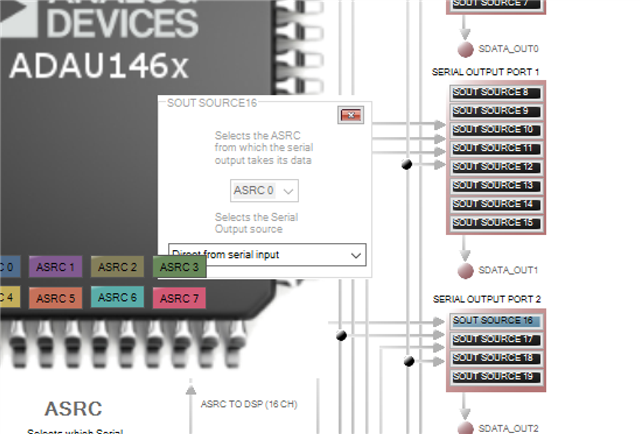Screen dimensions: 640x434
Task: Select the SOUT SOURCE 12 block
Action: 496,167
